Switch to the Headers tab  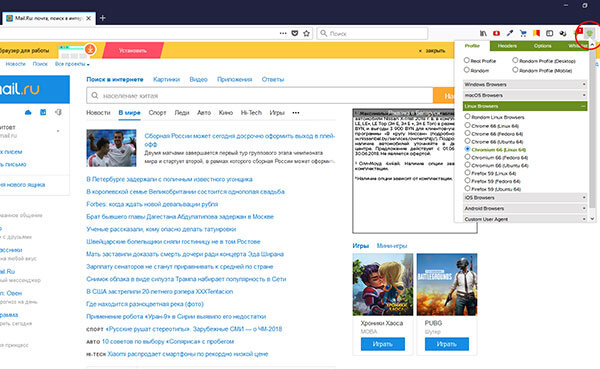tap(507, 46)
